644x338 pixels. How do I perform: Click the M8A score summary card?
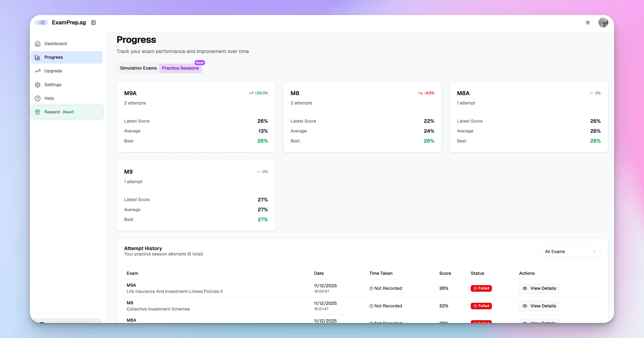click(529, 117)
